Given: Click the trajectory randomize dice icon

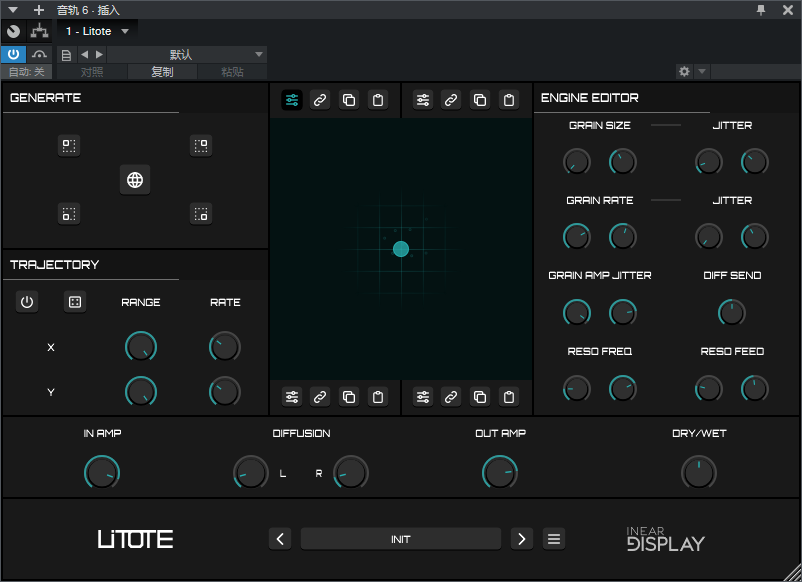Looking at the screenshot, I should click(75, 302).
